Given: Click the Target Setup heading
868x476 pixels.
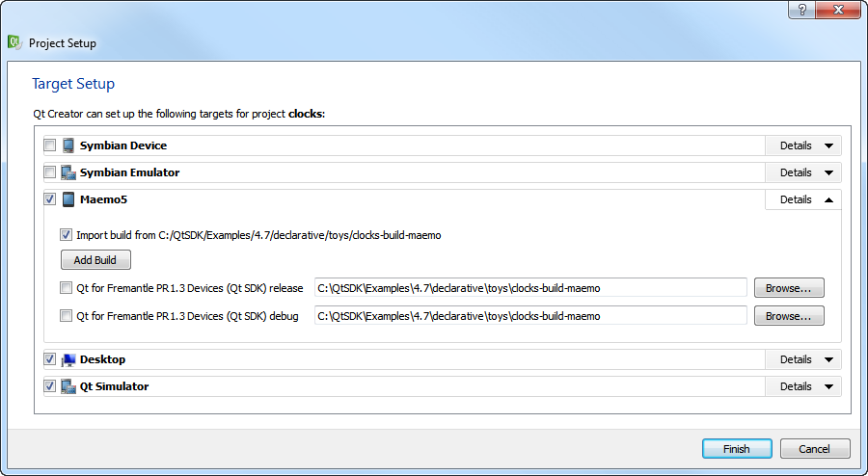Looking at the screenshot, I should 73,84.
